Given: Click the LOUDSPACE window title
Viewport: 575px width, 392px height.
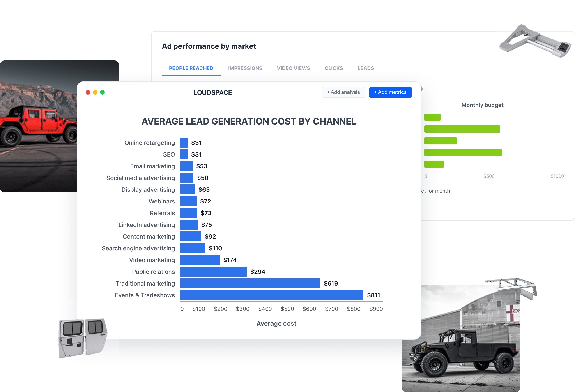Looking at the screenshot, I should tap(213, 92).
